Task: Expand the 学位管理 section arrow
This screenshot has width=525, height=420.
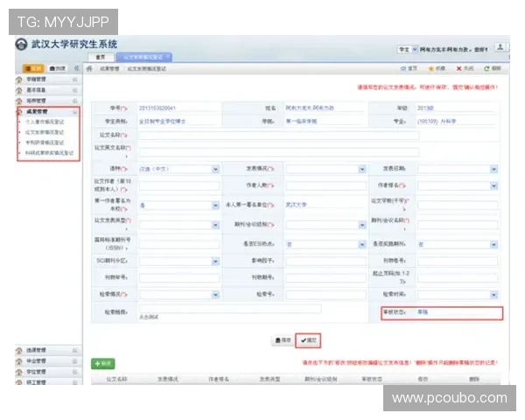Action: pos(74,372)
